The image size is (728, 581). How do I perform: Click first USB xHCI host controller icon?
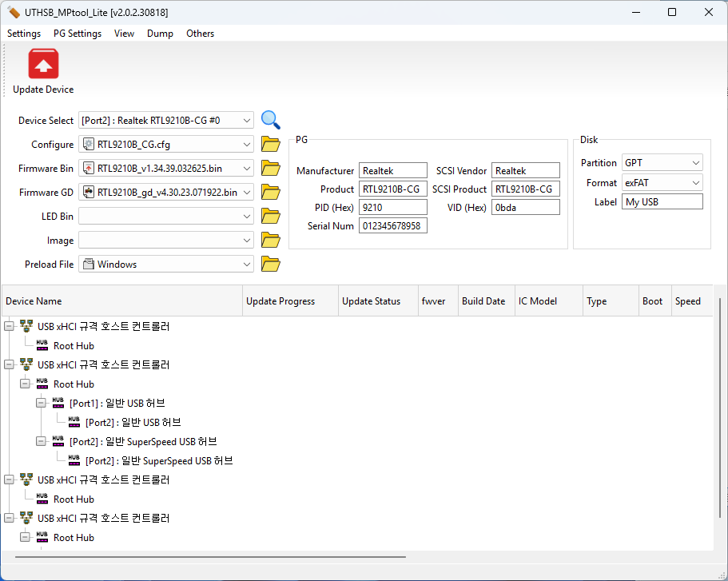(26, 326)
